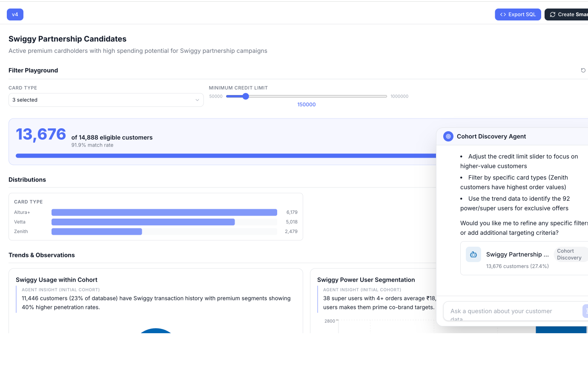Click the match rate progress bar
Screen dimensions: 588x369
click(x=226, y=156)
